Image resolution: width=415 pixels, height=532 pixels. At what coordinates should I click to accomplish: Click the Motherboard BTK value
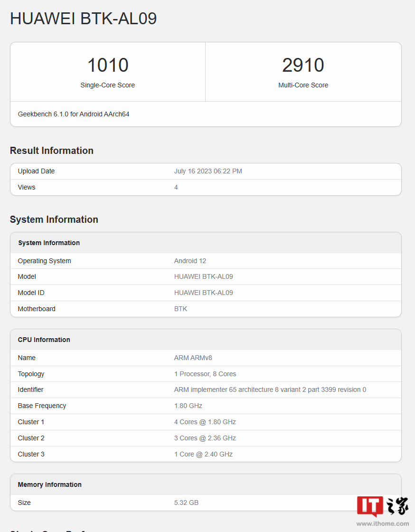[181, 309]
